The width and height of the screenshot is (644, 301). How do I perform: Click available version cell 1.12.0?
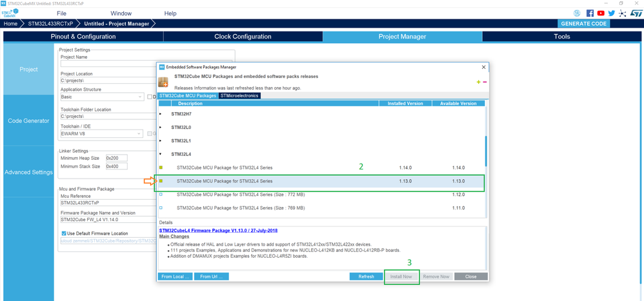point(458,195)
